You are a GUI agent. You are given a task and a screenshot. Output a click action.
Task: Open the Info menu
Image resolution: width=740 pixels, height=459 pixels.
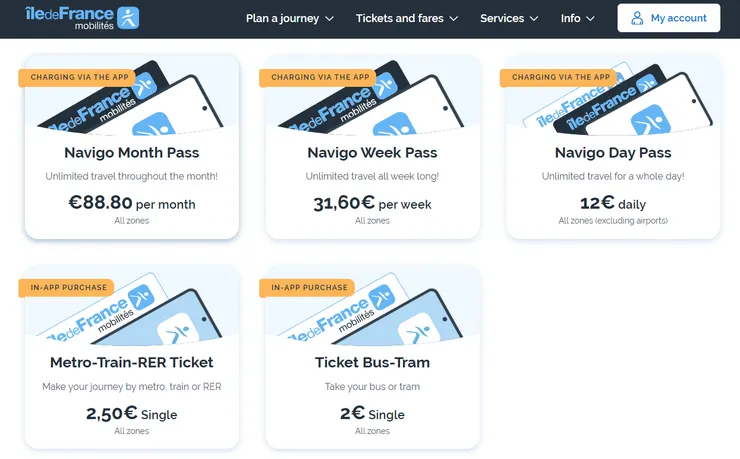[x=578, y=18]
